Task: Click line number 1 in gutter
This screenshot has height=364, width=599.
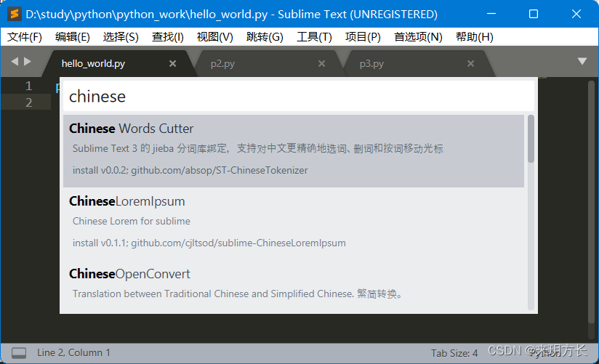Action: point(28,86)
